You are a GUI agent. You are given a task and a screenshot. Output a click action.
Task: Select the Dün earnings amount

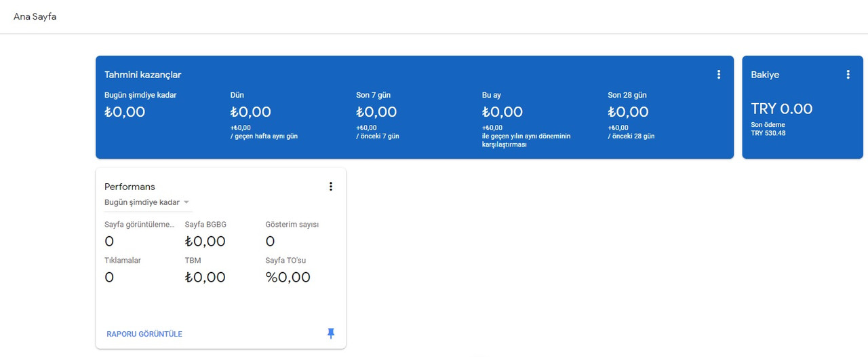(x=250, y=112)
